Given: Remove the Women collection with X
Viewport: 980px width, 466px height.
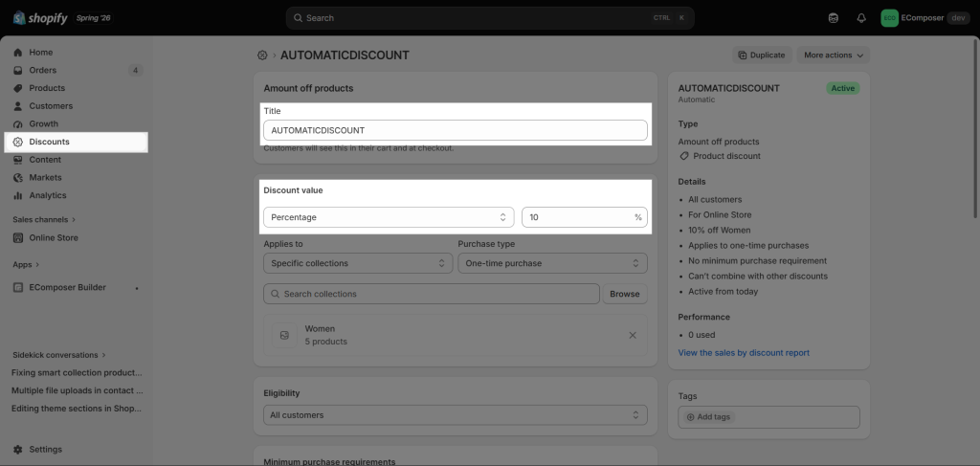Looking at the screenshot, I should (633, 336).
